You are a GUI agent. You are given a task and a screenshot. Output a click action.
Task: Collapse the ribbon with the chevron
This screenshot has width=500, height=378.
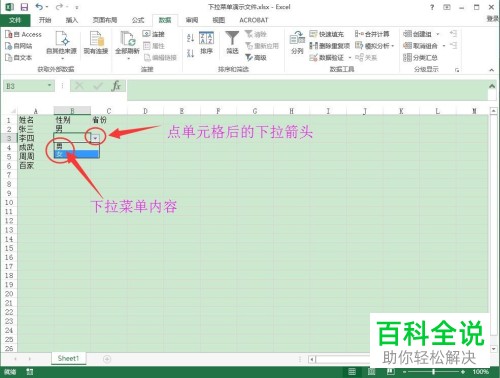[492, 70]
